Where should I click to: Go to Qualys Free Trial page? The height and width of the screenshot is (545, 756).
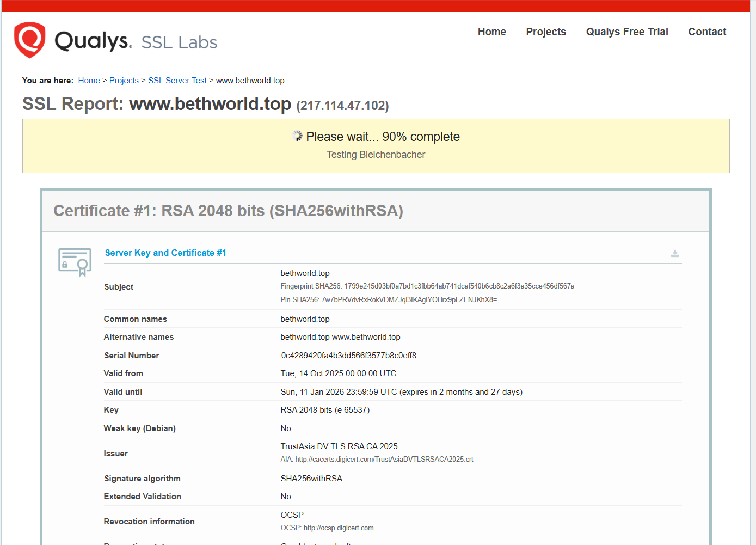coord(626,32)
